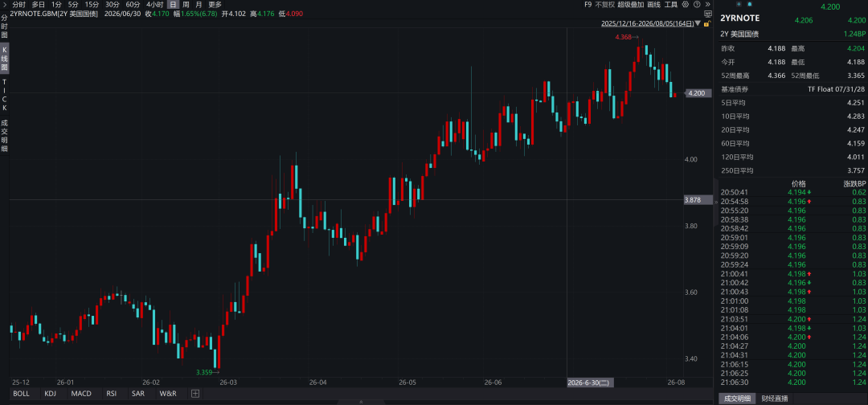Open the settings gear icon

(686, 5)
